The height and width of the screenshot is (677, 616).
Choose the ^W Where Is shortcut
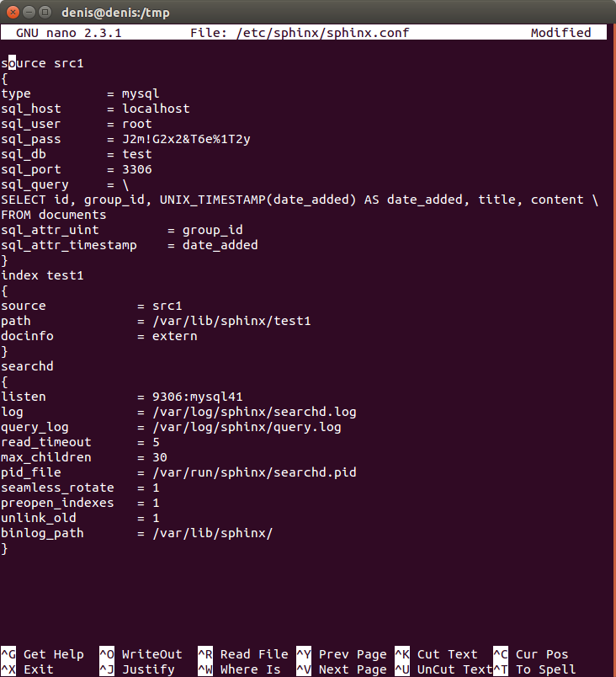tap(239, 669)
